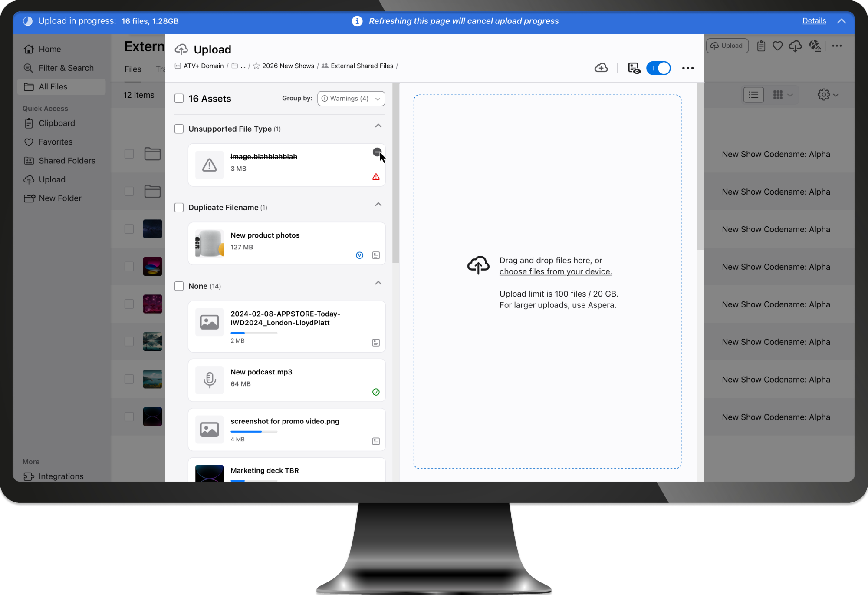Image resolution: width=868 pixels, height=595 pixels.
Task: Click the version icon on New product photos
Action: pos(359,255)
